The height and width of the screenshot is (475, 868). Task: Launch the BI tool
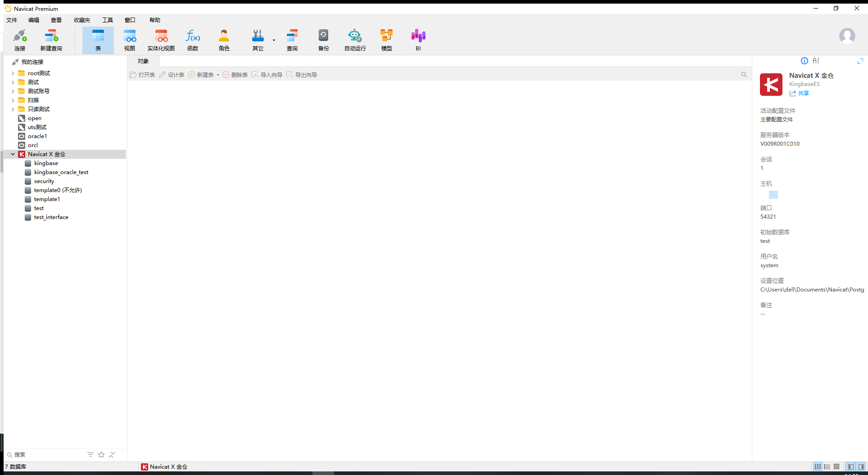pos(418,40)
